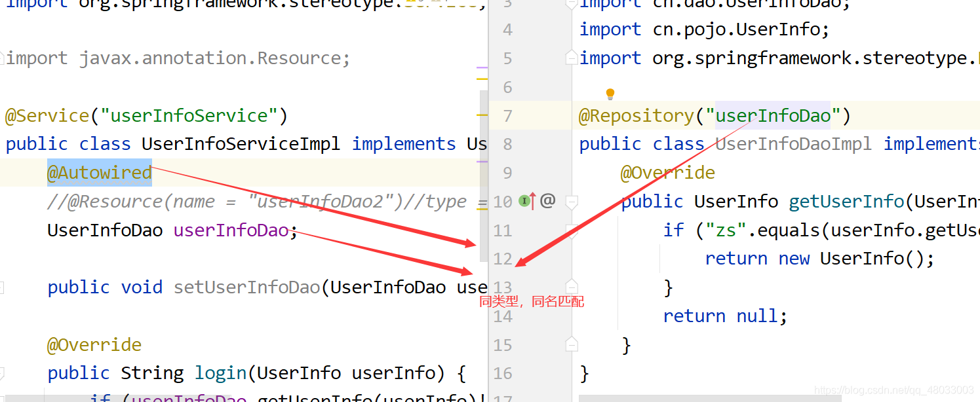
Task: Click the if-block end fold marker on line 13
Action: tap(572, 287)
